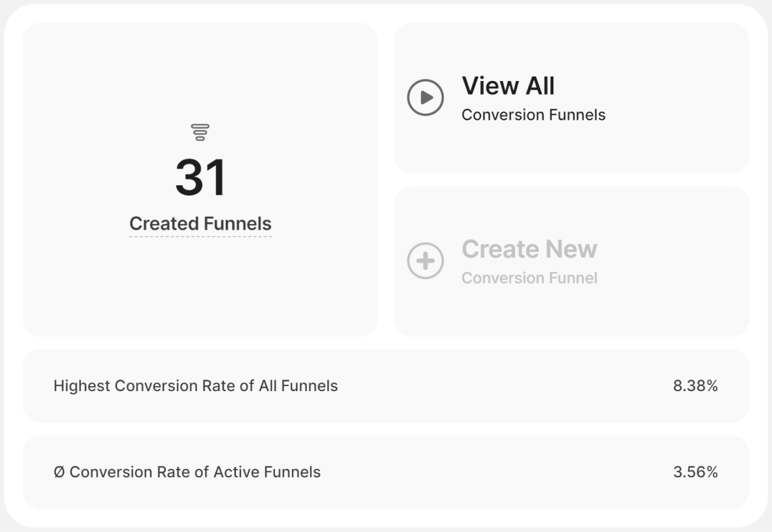The height and width of the screenshot is (532, 772).
Task: Click the Ø symbol in the conversion rate row
Action: [59, 472]
